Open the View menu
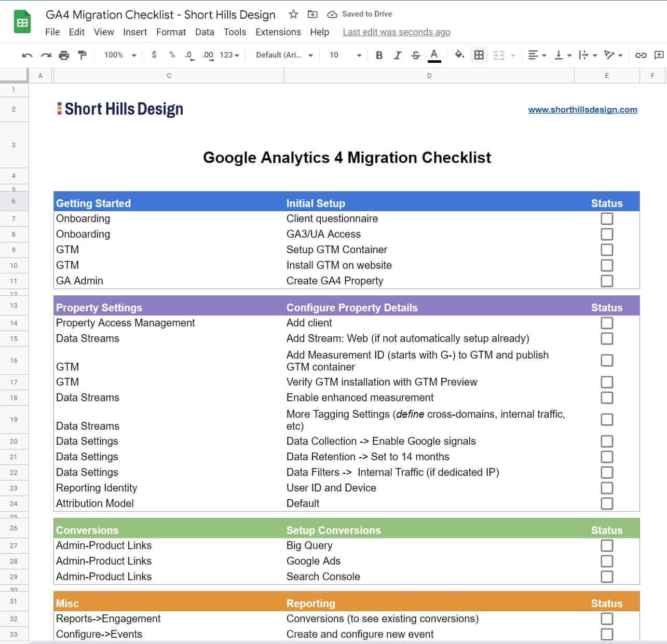The image size is (667, 644). click(x=104, y=32)
